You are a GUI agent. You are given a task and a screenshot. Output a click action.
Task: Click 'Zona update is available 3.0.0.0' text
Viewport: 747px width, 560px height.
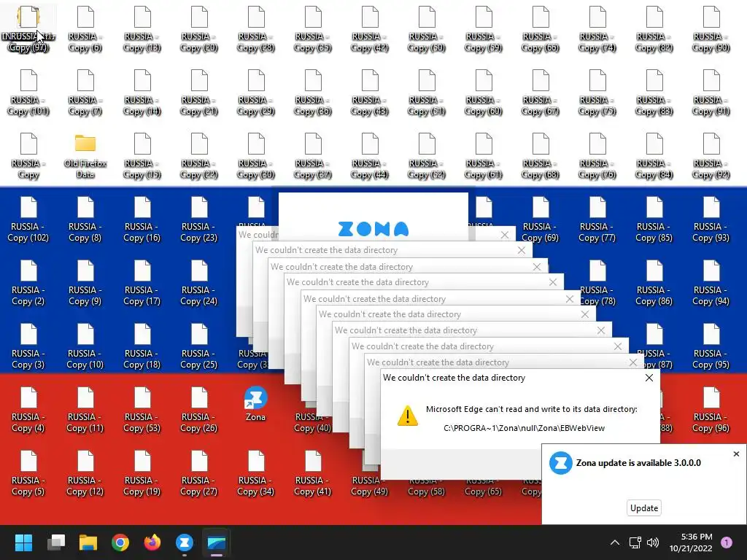(638, 463)
